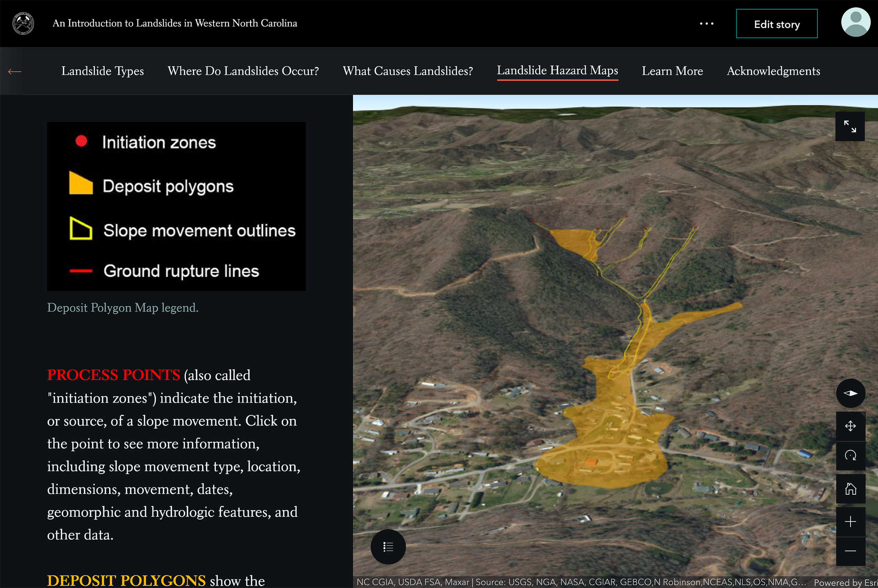Toggle the map legend list button
This screenshot has width=878, height=588.
(x=388, y=547)
